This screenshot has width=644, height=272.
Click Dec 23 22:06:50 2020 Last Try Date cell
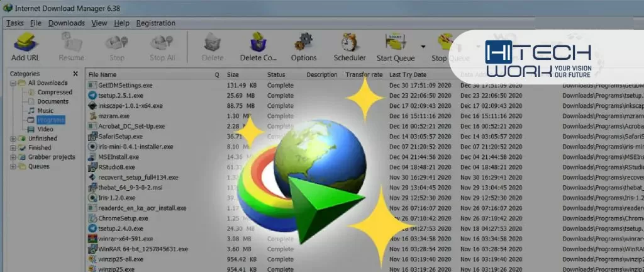420,95
